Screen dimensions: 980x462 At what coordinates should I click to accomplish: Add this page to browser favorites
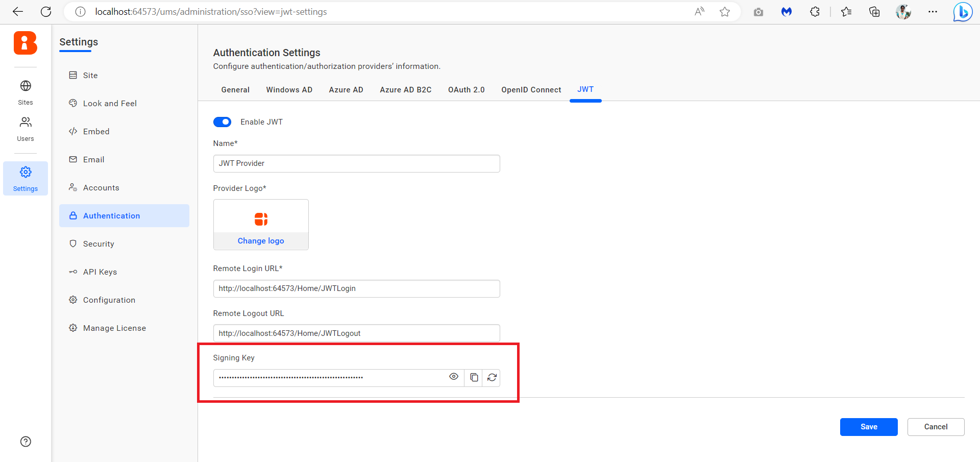pyautogui.click(x=725, y=12)
